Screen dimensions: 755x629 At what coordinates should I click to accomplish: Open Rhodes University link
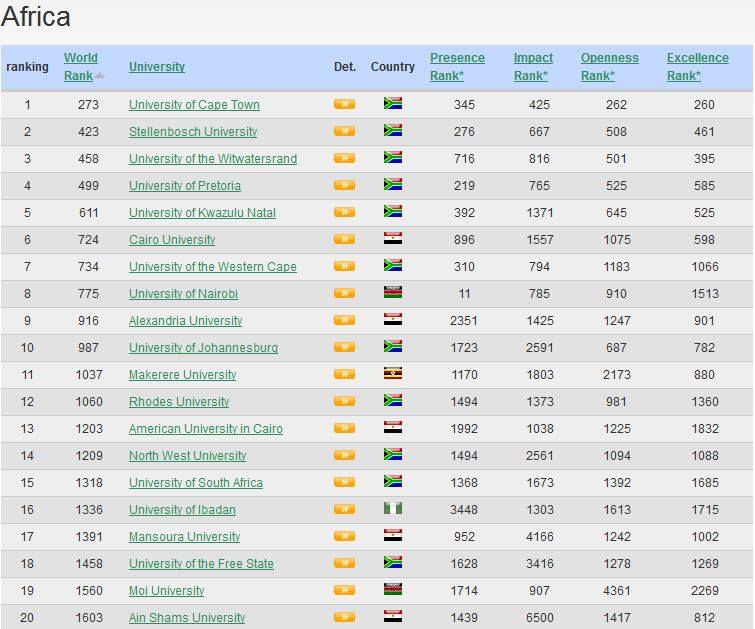click(179, 402)
